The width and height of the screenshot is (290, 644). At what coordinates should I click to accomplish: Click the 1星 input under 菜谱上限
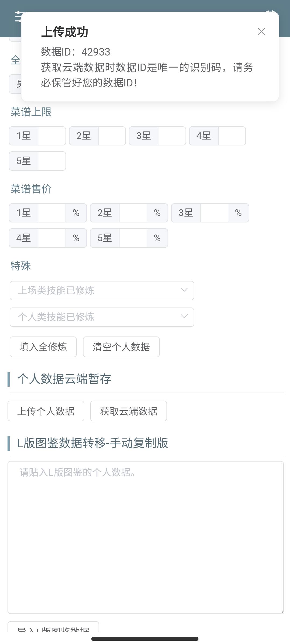tap(52, 136)
